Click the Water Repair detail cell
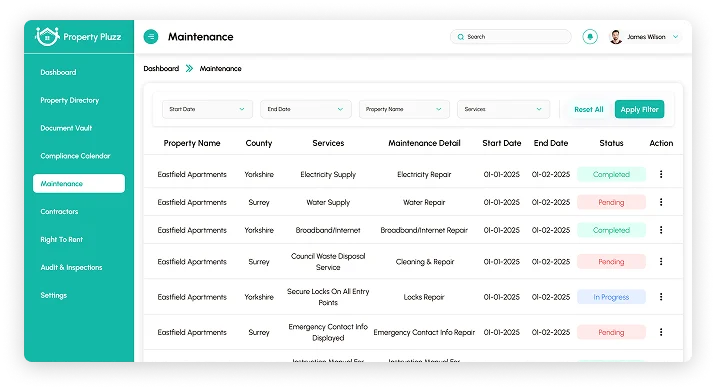Screen dimensions: 716x390 424,202
